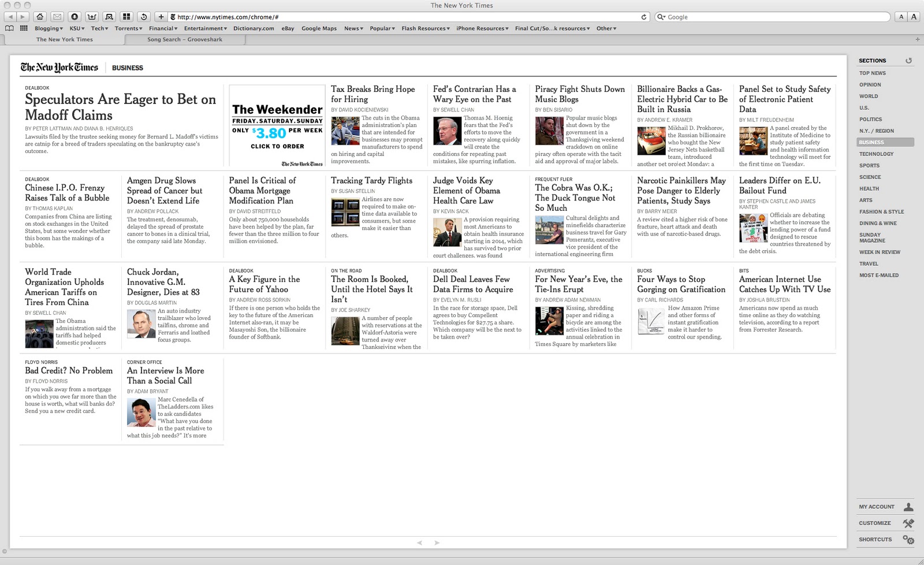924x565 pixels.
Task: Select MOST E-MAILED section
Action: click(x=878, y=276)
